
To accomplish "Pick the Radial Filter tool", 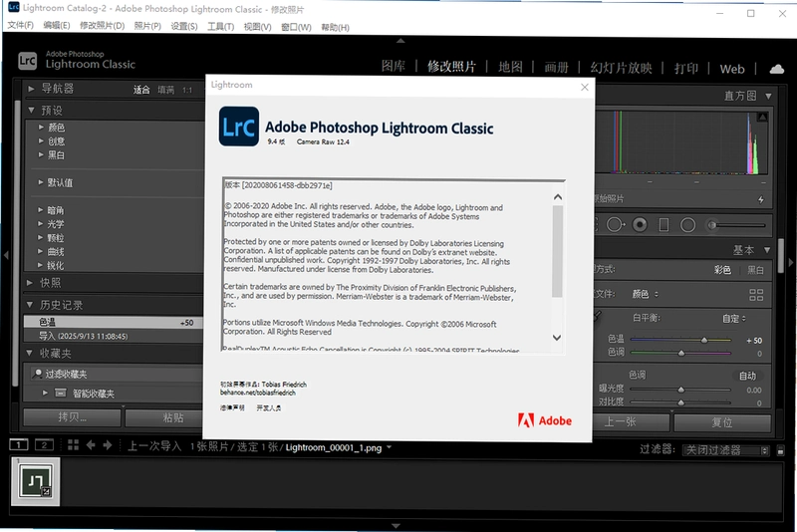I will pyautogui.click(x=687, y=224).
